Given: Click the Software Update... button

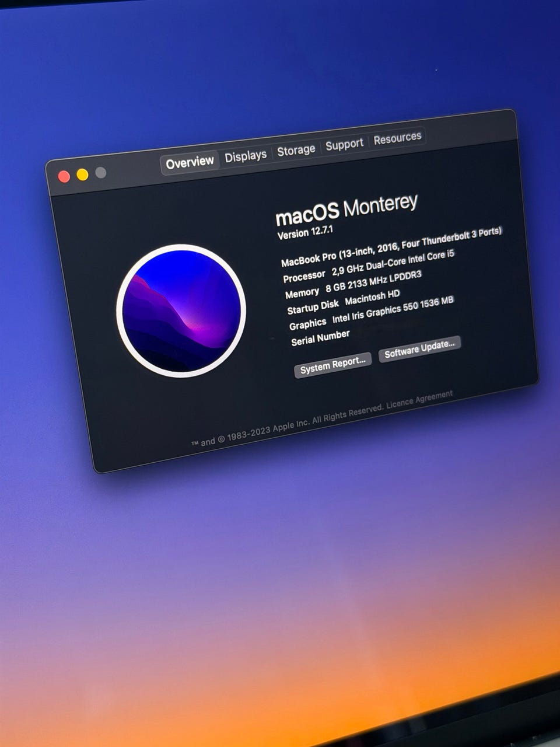Looking at the screenshot, I should pos(419,348).
